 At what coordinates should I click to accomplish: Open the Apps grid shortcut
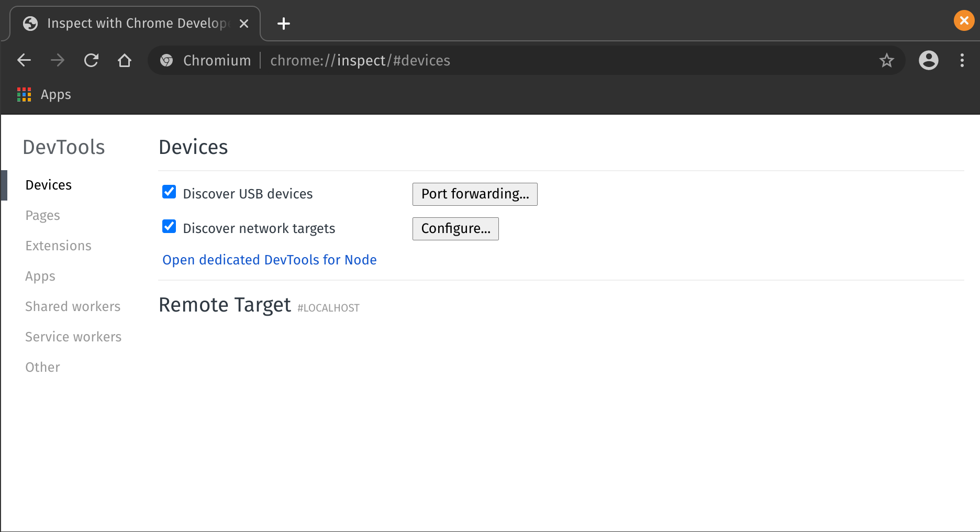point(44,94)
